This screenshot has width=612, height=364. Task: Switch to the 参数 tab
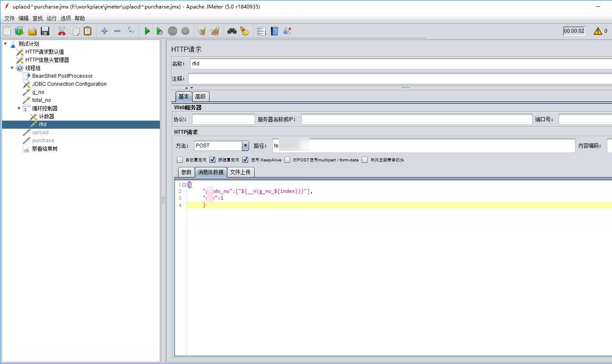point(186,172)
